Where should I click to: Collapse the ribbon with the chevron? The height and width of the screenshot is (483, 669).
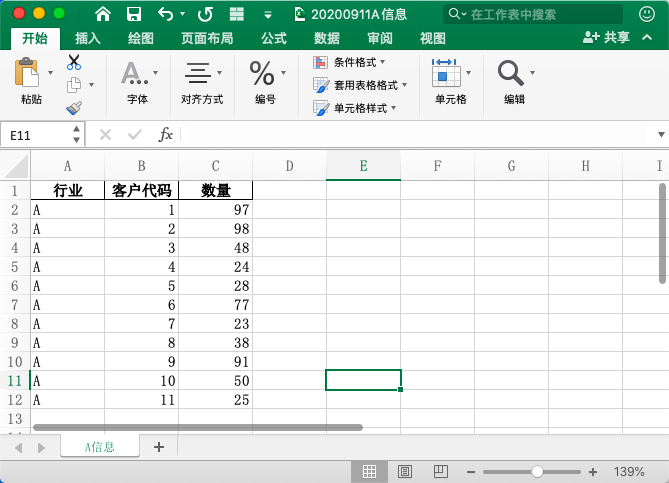pyautogui.click(x=647, y=38)
